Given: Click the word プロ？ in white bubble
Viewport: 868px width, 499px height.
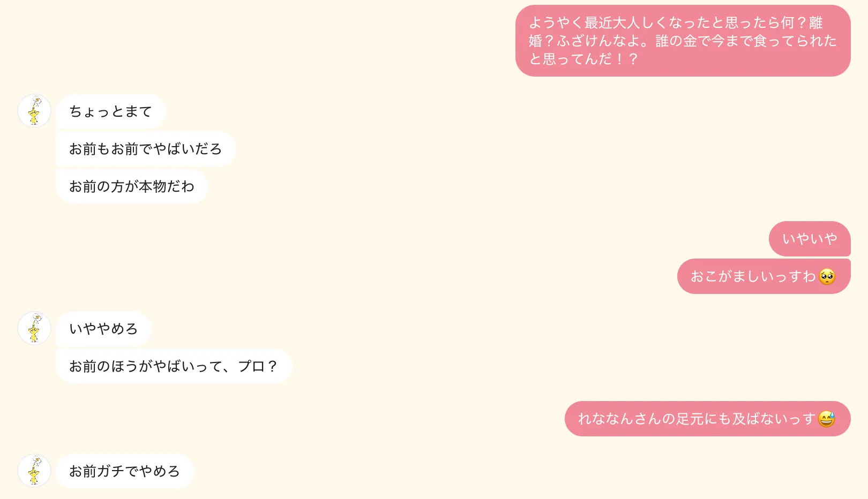Looking at the screenshot, I should pos(258,366).
